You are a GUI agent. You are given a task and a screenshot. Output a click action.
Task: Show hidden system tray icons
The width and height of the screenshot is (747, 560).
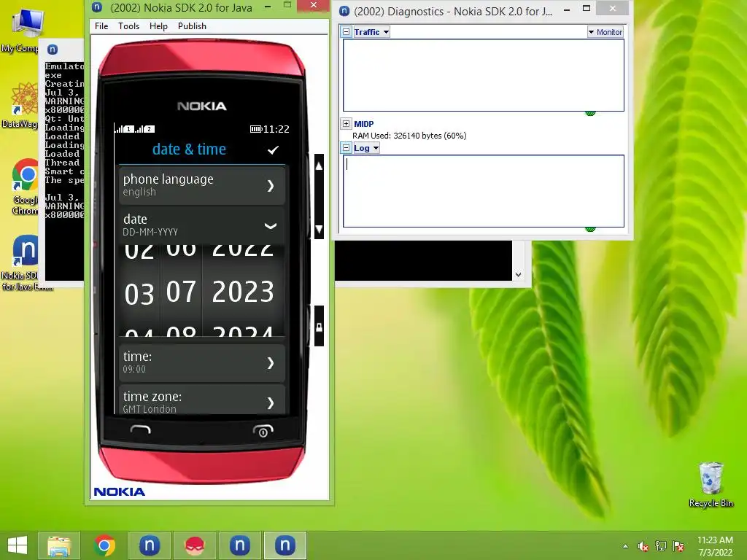coord(625,546)
